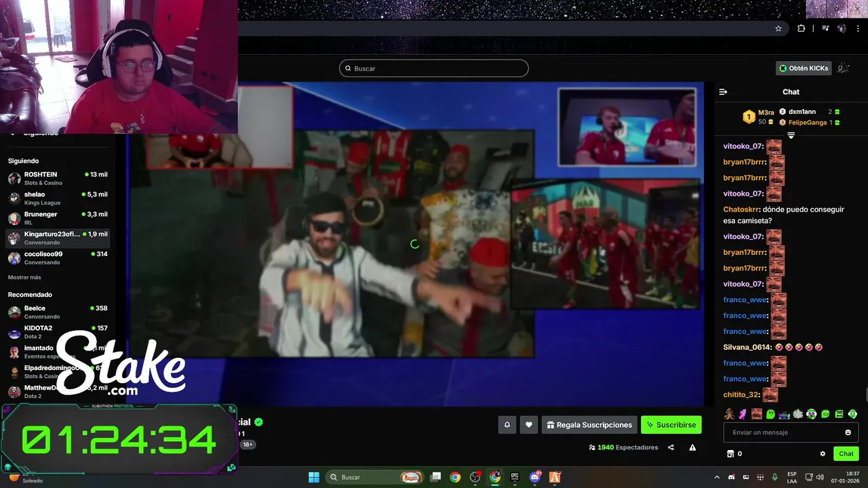This screenshot has height=488, width=868.
Task: Click the heart follow icon under the stream
Action: (x=529, y=425)
